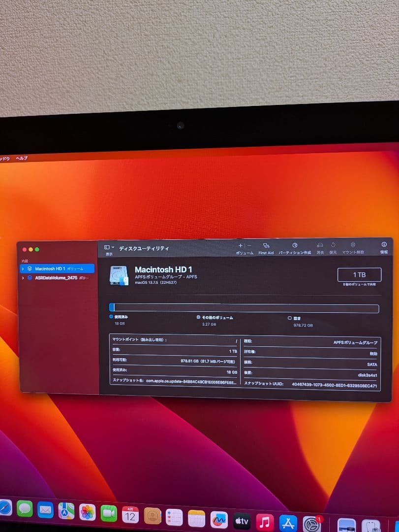Select the 復元 (restore) toolbar icon
Viewport: 399px width, 532px height.
pyautogui.click(x=333, y=246)
